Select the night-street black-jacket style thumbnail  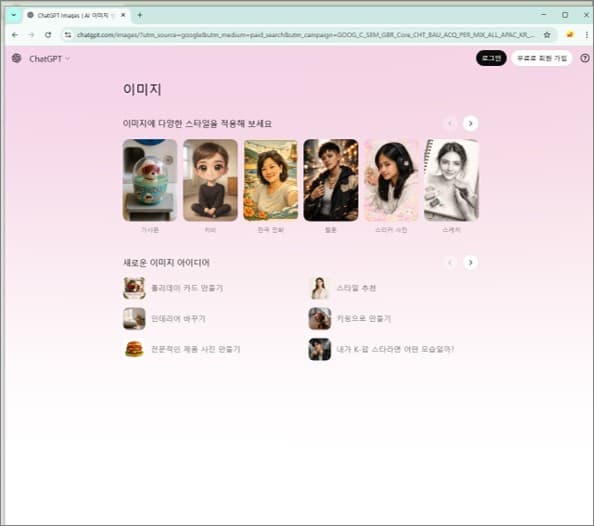click(x=331, y=180)
